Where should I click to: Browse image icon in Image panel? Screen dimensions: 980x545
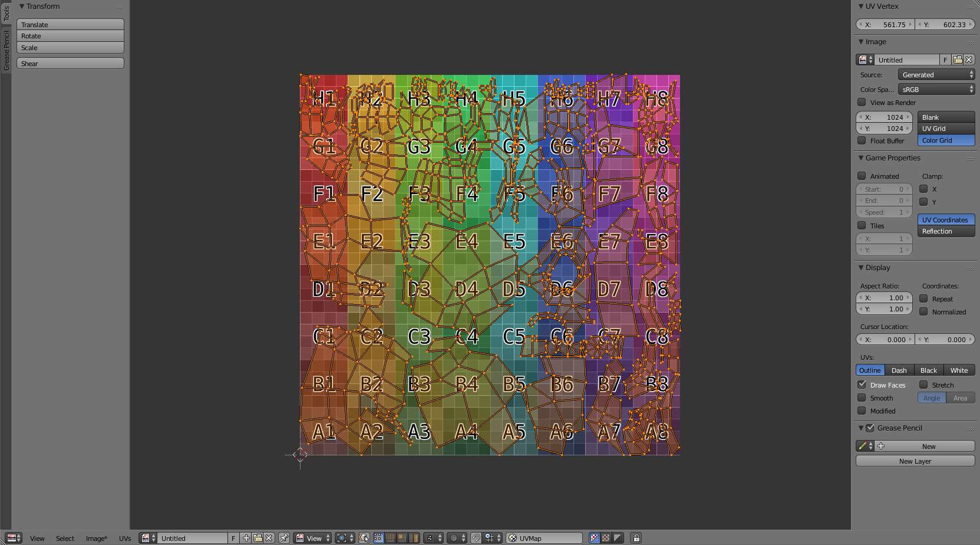tap(865, 60)
